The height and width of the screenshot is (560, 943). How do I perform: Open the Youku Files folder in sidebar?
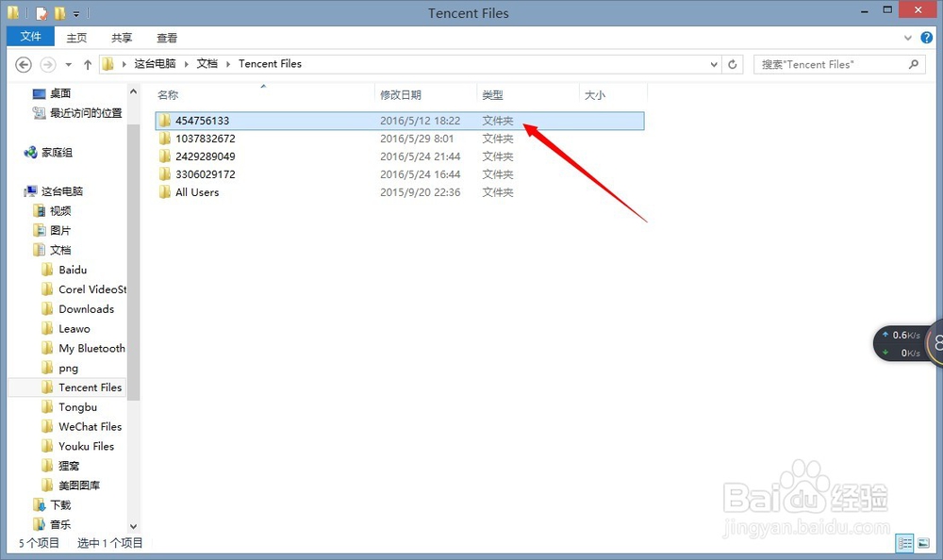(86, 446)
